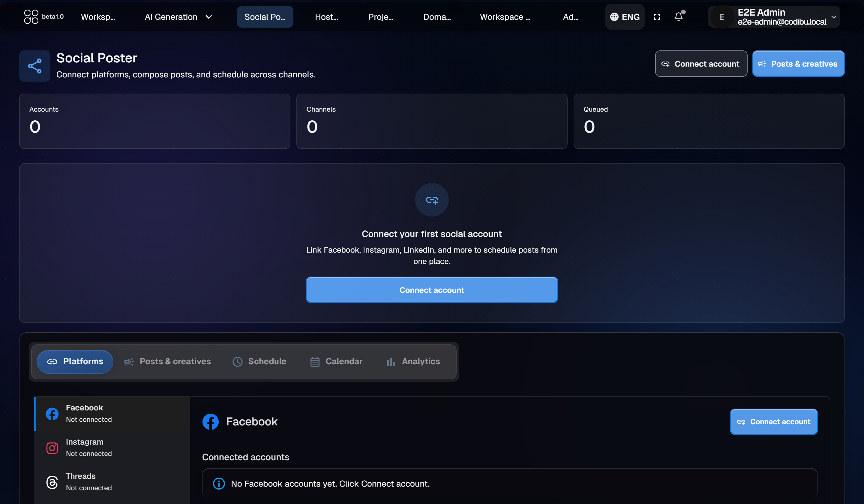The image size is (864, 504).
Task: Click the link-plus icon above Connect your first social account
Action: tap(432, 200)
